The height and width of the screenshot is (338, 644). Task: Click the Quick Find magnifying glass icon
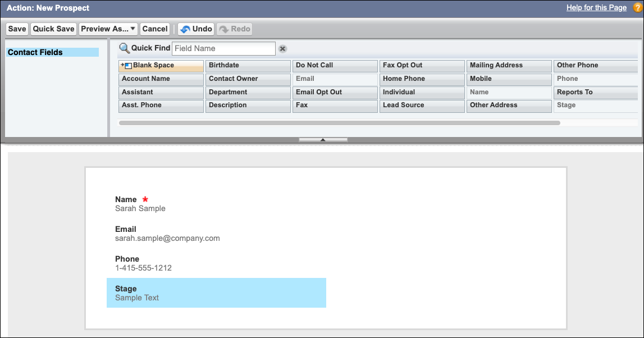coord(125,48)
